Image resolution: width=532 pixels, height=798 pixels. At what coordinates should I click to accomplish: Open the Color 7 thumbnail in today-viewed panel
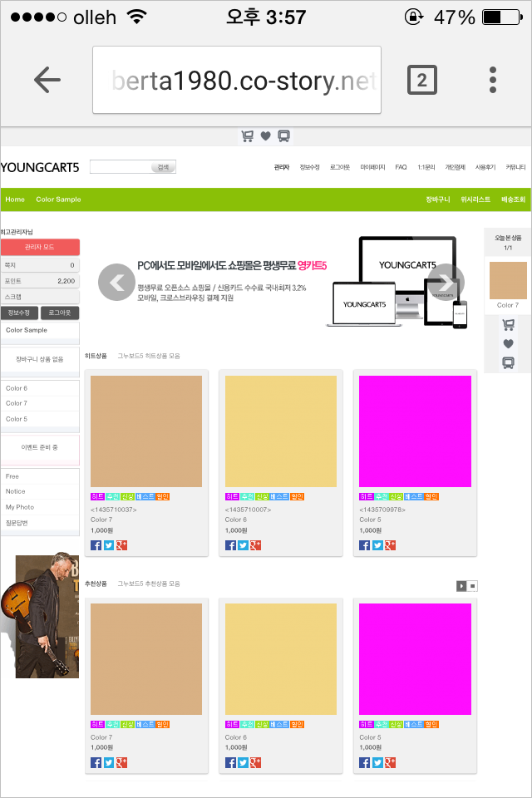[508, 280]
